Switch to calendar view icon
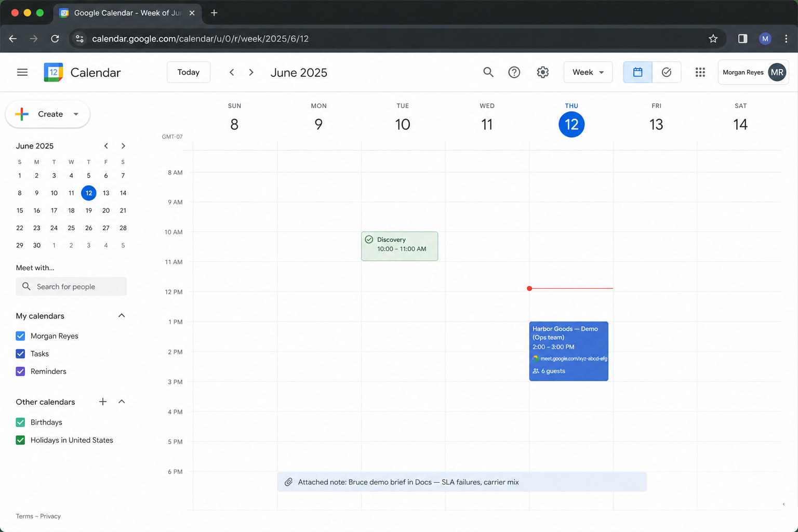This screenshot has height=532, width=798. (x=637, y=72)
